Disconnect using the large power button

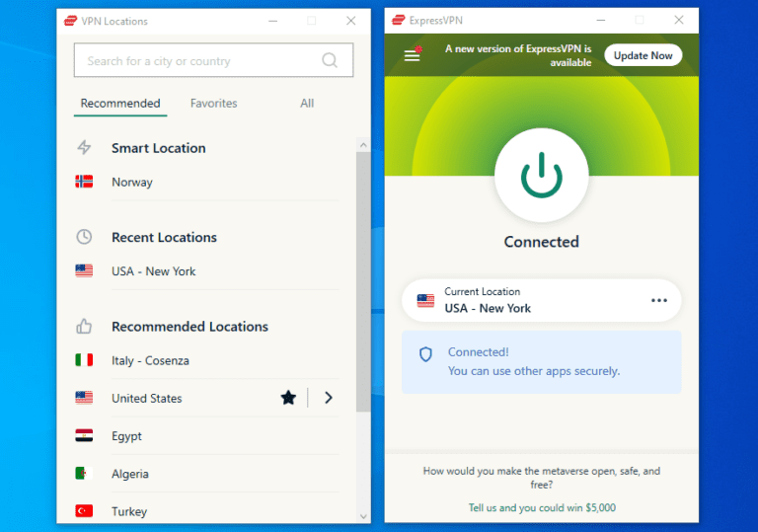pos(542,176)
